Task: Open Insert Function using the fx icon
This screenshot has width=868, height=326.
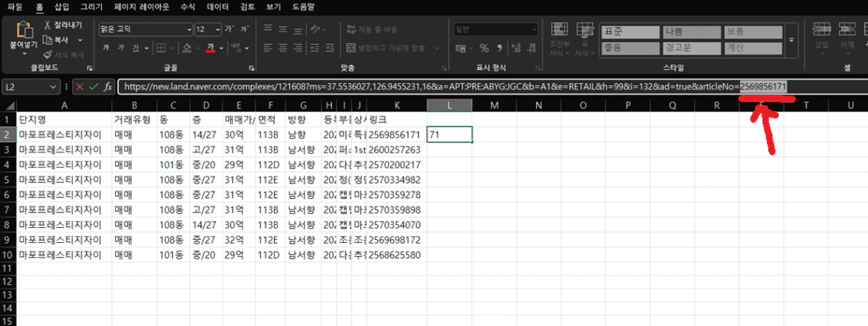Action: pos(107,87)
